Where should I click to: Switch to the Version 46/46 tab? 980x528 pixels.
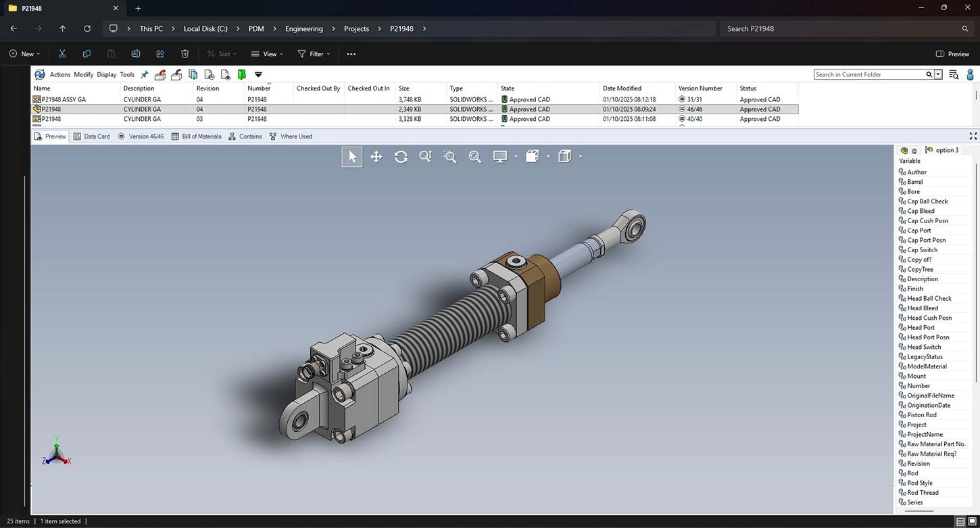pos(141,137)
